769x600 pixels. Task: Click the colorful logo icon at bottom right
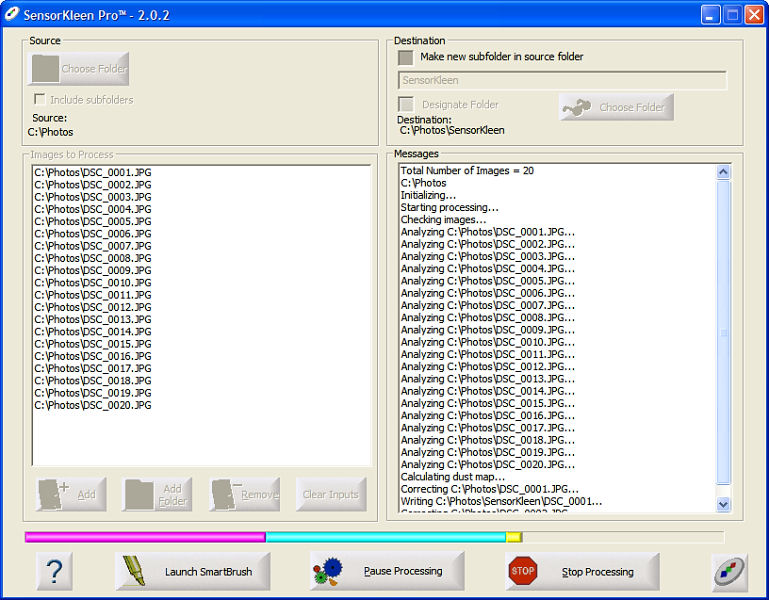[x=729, y=572]
